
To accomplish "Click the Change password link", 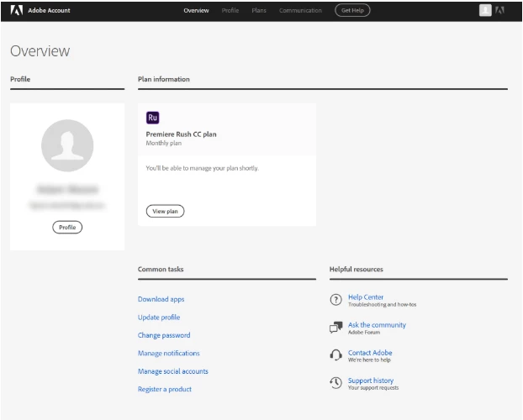I will click(164, 335).
